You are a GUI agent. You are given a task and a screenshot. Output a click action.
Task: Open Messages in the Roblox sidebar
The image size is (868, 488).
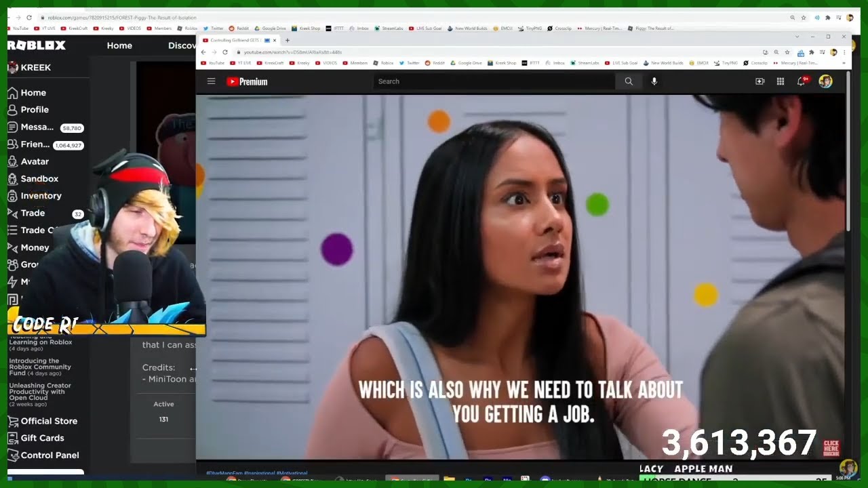click(45, 127)
